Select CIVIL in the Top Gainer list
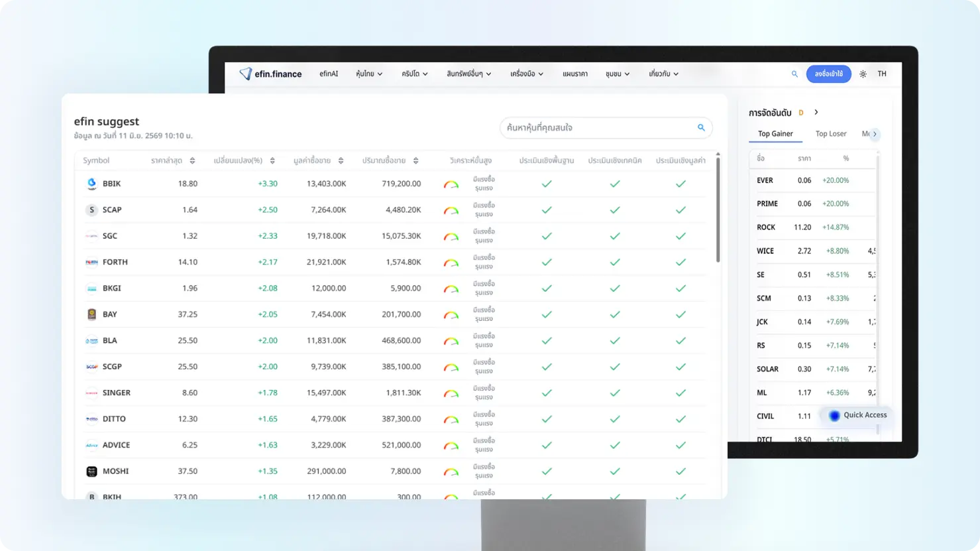 coord(765,416)
